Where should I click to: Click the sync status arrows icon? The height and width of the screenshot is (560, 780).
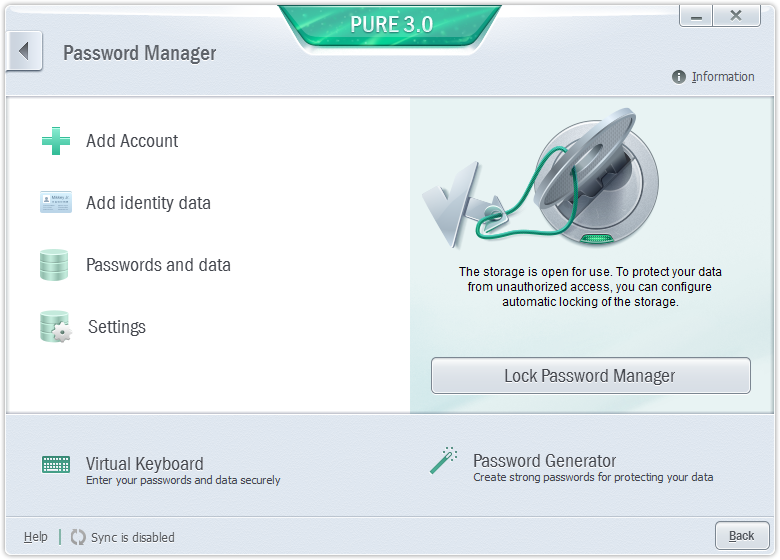coord(78,537)
